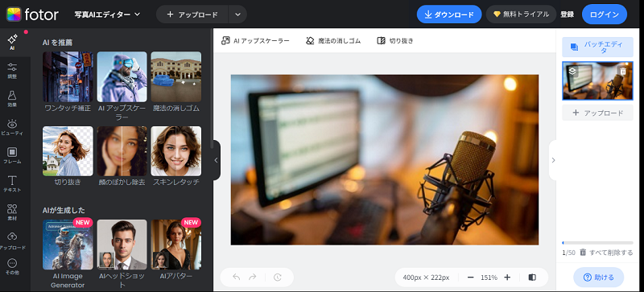Select the テキスト text tool
The height and width of the screenshot is (292, 644).
pyautogui.click(x=12, y=184)
